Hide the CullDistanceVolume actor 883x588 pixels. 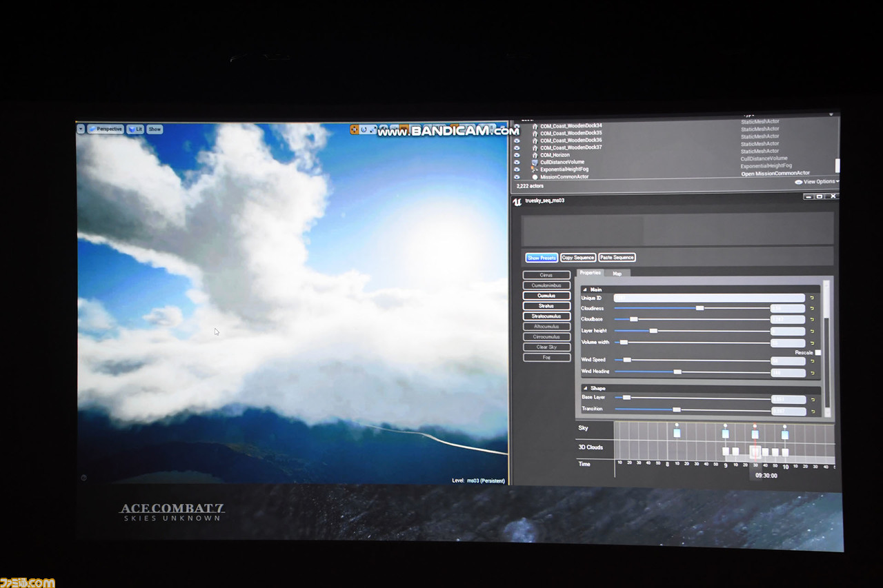(x=517, y=162)
